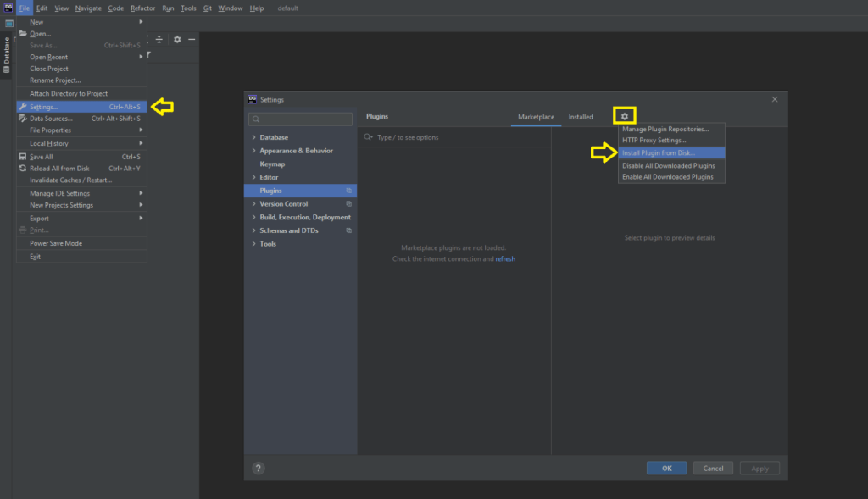Click the Data Sources icon in File menu
This screenshot has height=499, width=868.
click(x=21, y=118)
